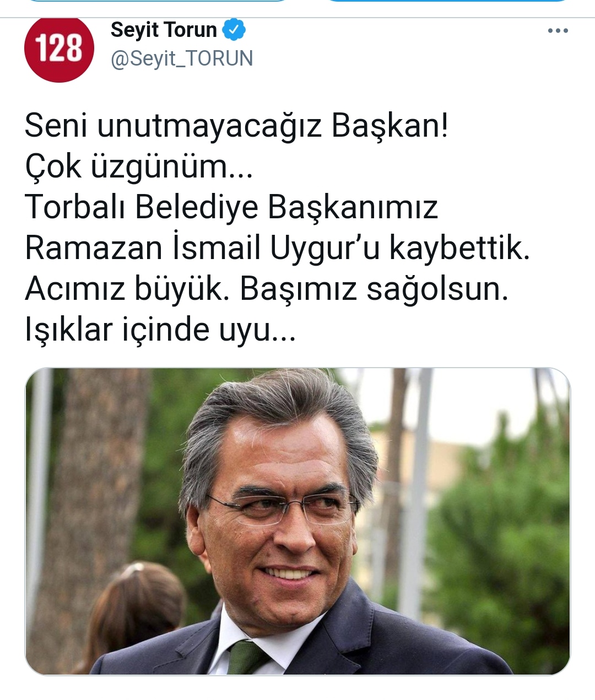595x700 pixels.
Task: Click the partial blue-outlined button at top left
Action: pos(157,1)
